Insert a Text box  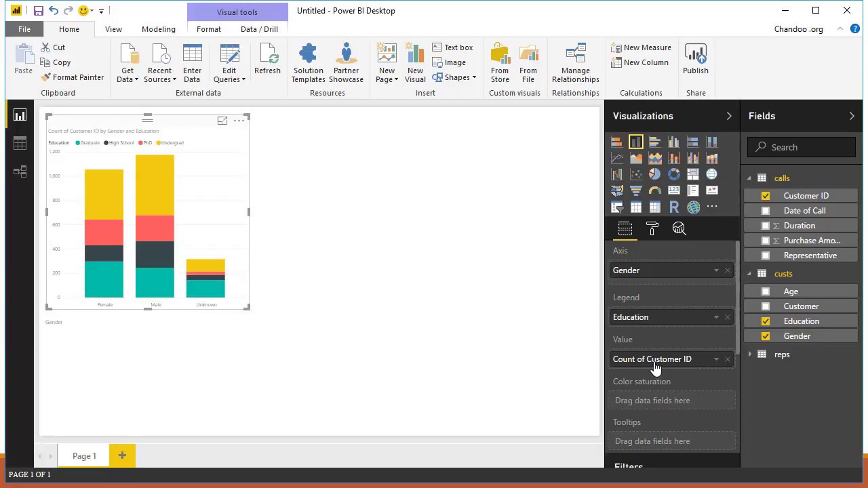click(x=452, y=47)
